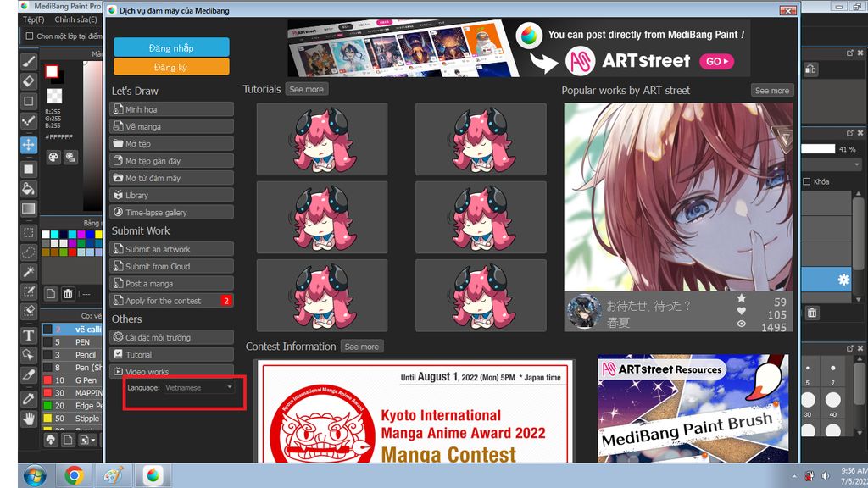Select the Divide/operation tool below Text
This screenshot has height=488, width=868.
pos(29,355)
